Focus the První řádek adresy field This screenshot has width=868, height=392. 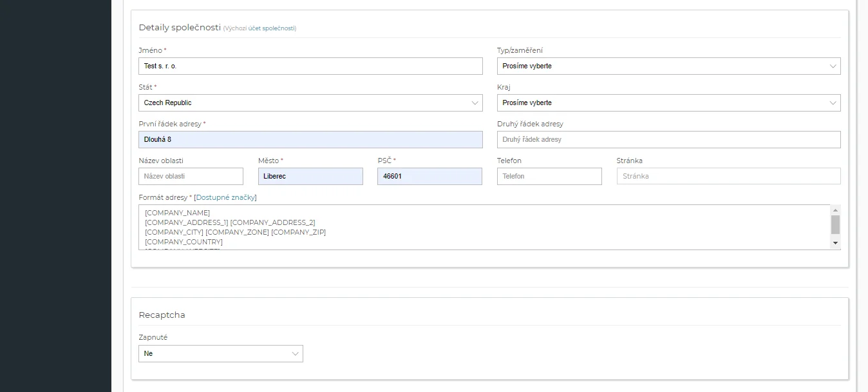click(310, 140)
